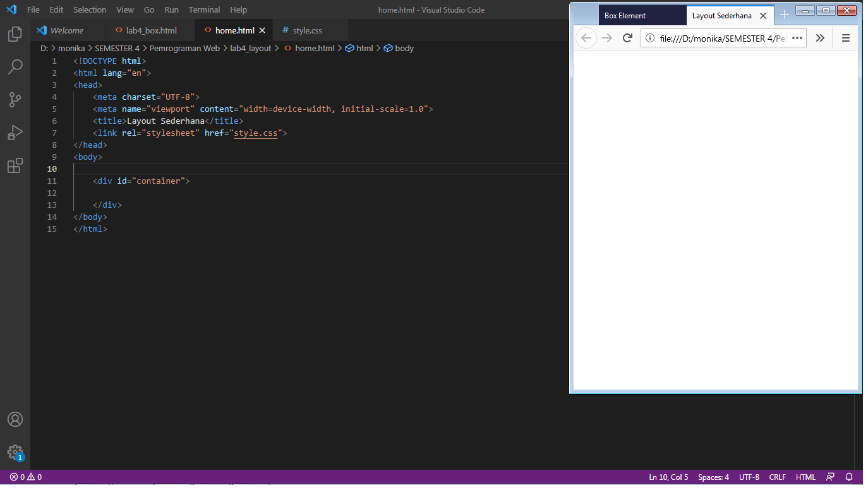This screenshot has width=868, height=490.
Task: Change the Spaces: 4 indentation setting
Action: point(713,477)
